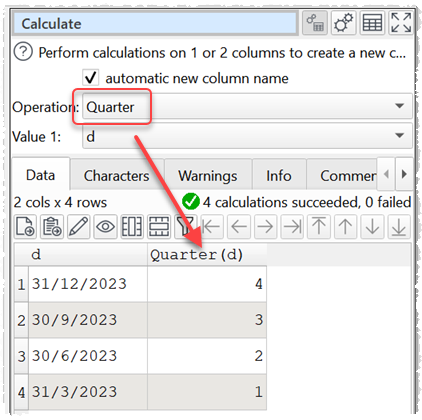
Task: Click the plain down arrow icon
Action: [372, 227]
